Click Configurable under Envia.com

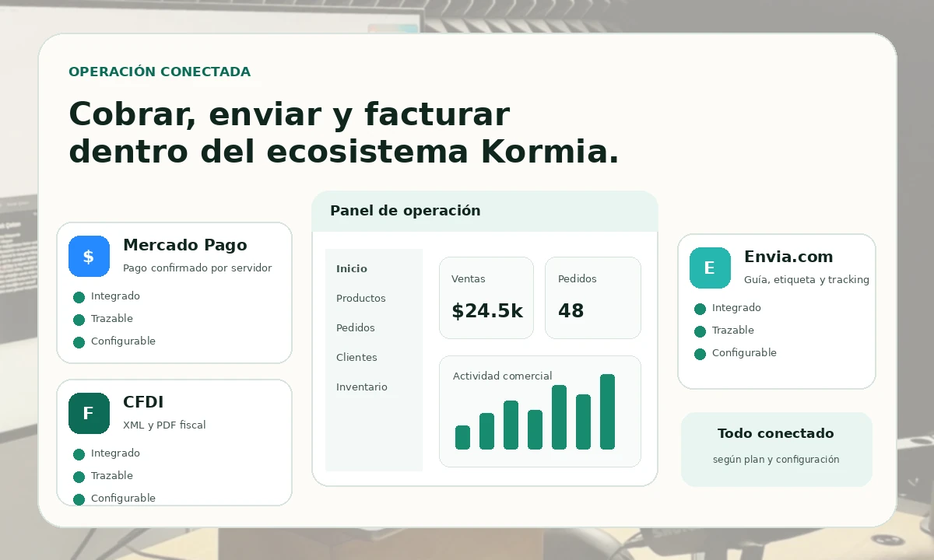(x=744, y=353)
